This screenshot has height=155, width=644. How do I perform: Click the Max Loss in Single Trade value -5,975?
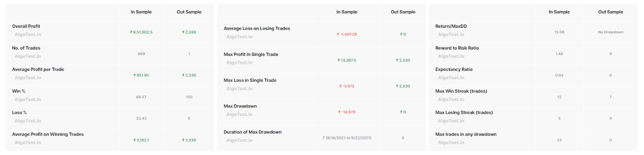pos(347,86)
